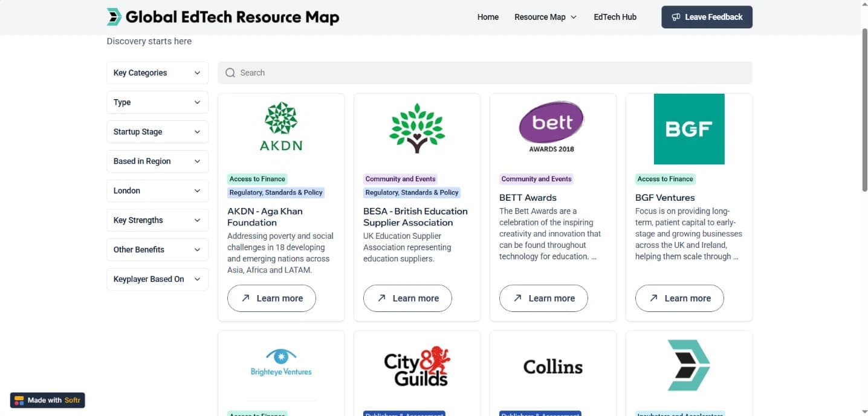
Task: Click Learn more for BGF Ventures
Action: tap(679, 298)
